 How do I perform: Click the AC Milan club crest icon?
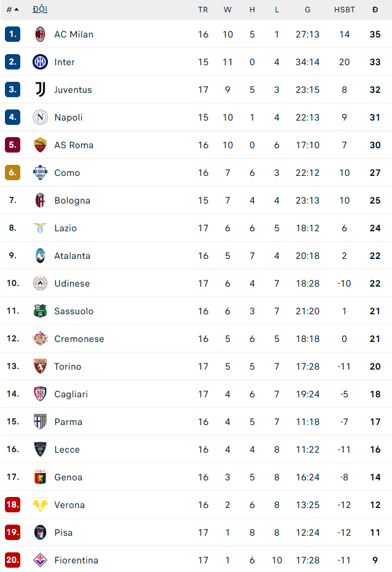(39, 34)
